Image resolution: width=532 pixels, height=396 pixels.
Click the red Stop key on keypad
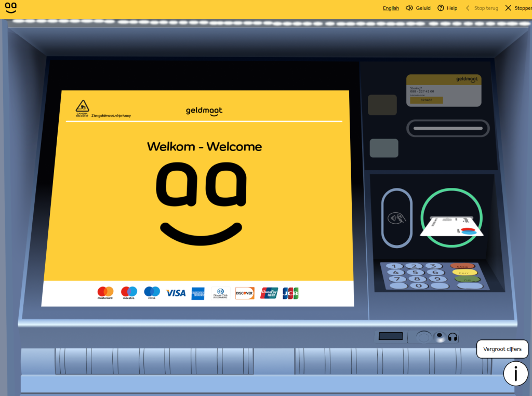[462, 266]
